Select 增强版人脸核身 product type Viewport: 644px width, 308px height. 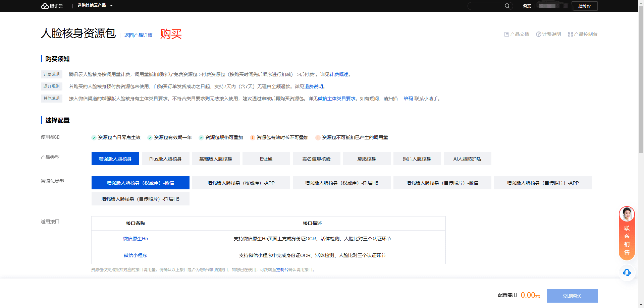(115, 159)
